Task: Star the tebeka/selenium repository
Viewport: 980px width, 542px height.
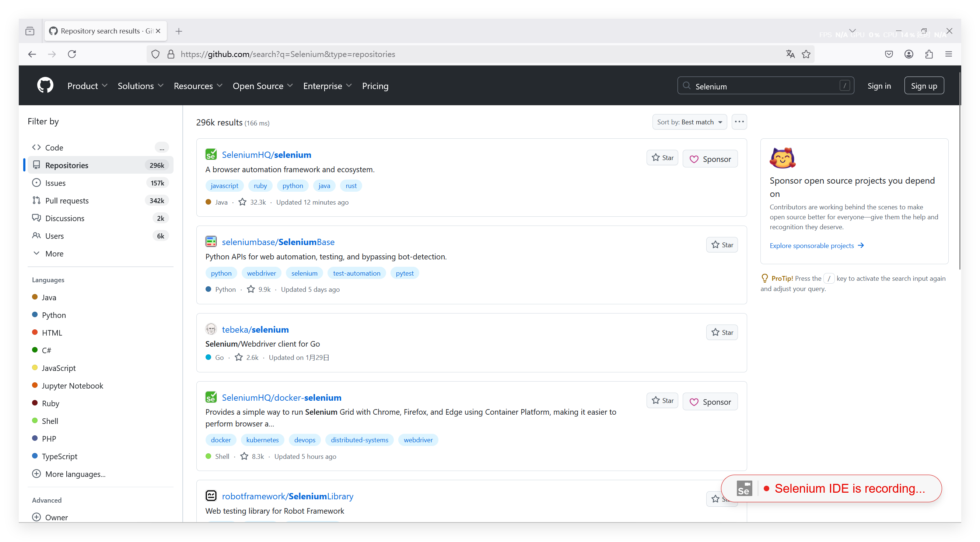Action: 722,333
